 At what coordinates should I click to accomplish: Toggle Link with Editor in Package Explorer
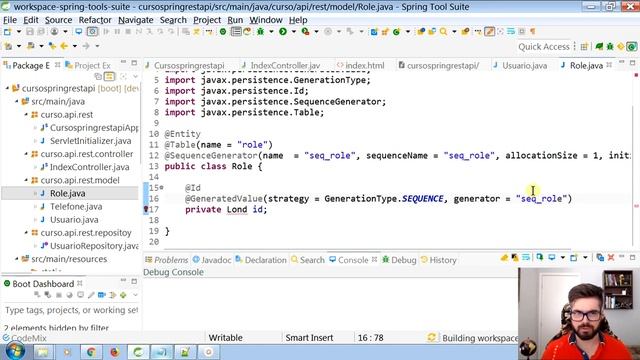pyautogui.click(x=109, y=76)
